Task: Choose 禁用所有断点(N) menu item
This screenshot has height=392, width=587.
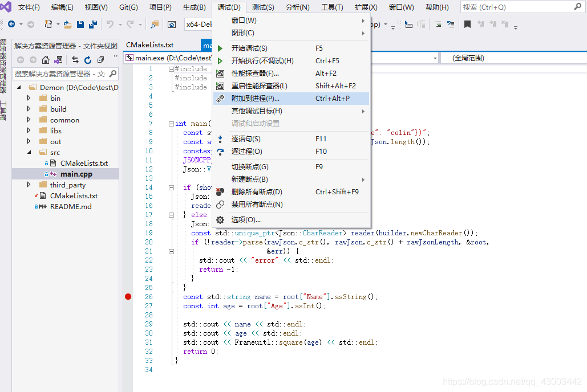Action: (x=292, y=205)
